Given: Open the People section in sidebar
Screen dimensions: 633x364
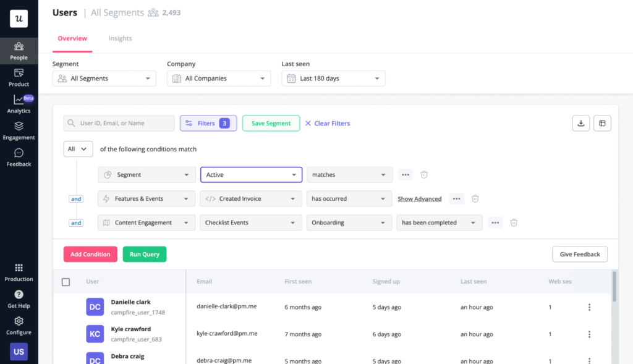Looking at the screenshot, I should (x=19, y=53).
